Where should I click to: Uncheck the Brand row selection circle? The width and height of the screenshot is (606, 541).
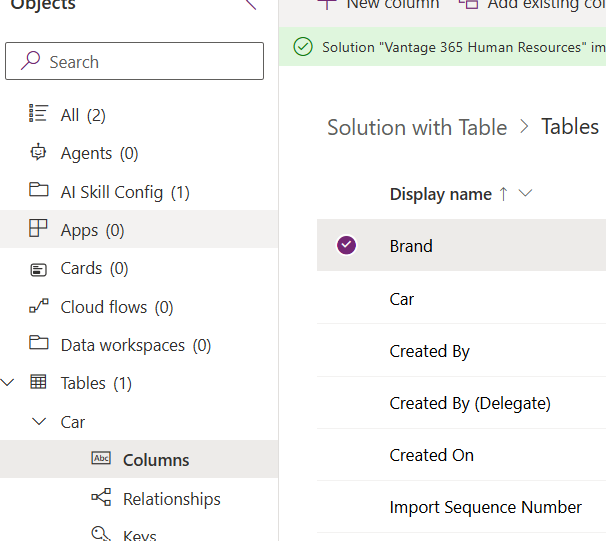(346, 245)
